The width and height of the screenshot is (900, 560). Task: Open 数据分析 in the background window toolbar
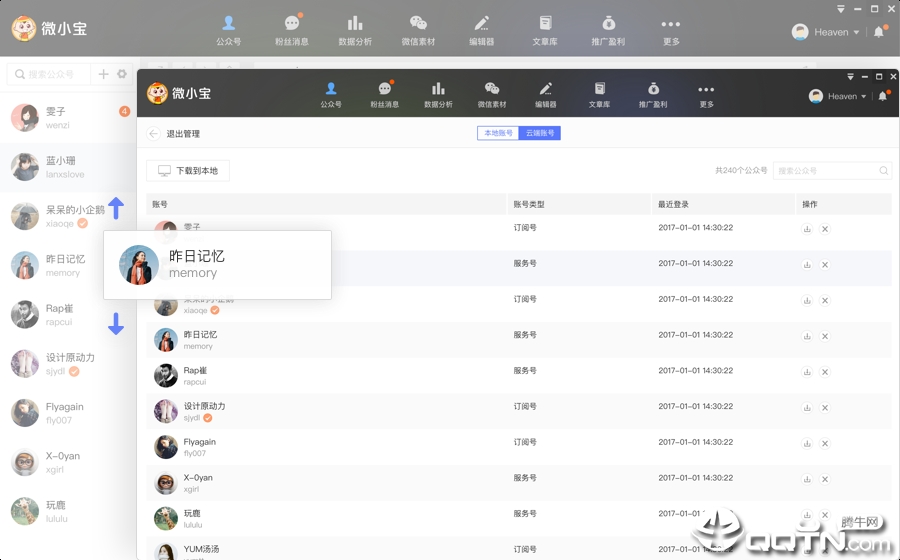pyautogui.click(x=355, y=30)
